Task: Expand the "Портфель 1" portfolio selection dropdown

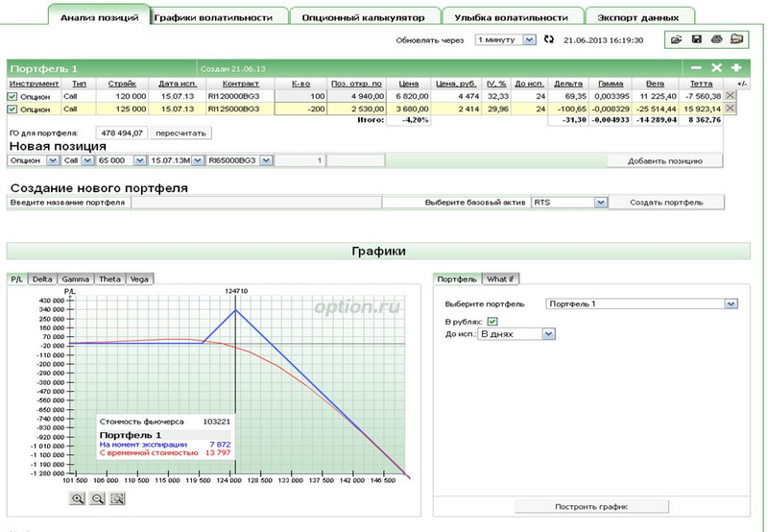Action: point(732,304)
